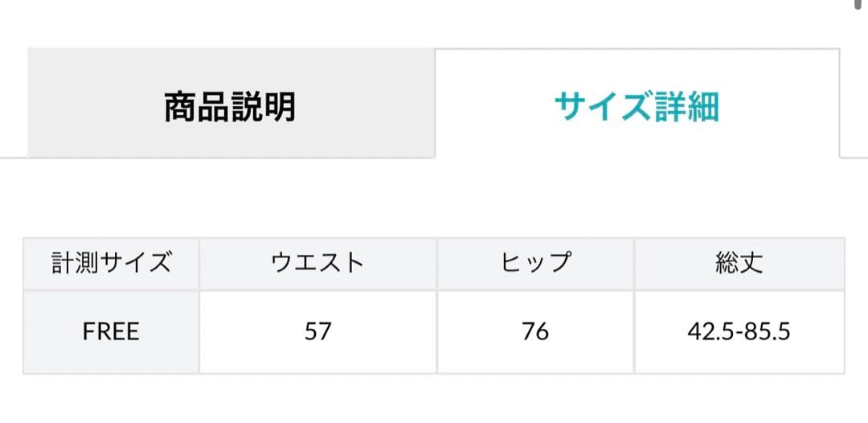Click blank area below the size table
This screenshot has width=868, height=423.
tap(434, 399)
